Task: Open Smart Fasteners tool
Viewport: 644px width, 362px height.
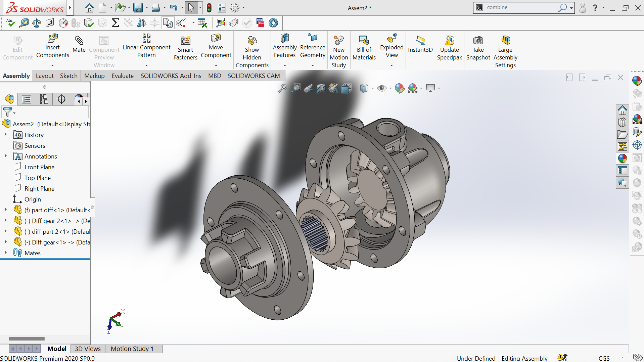Action: [185, 41]
